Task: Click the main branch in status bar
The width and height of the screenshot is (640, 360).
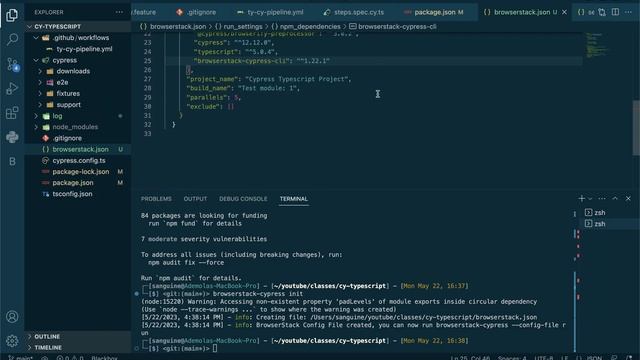Action: (x=20, y=358)
